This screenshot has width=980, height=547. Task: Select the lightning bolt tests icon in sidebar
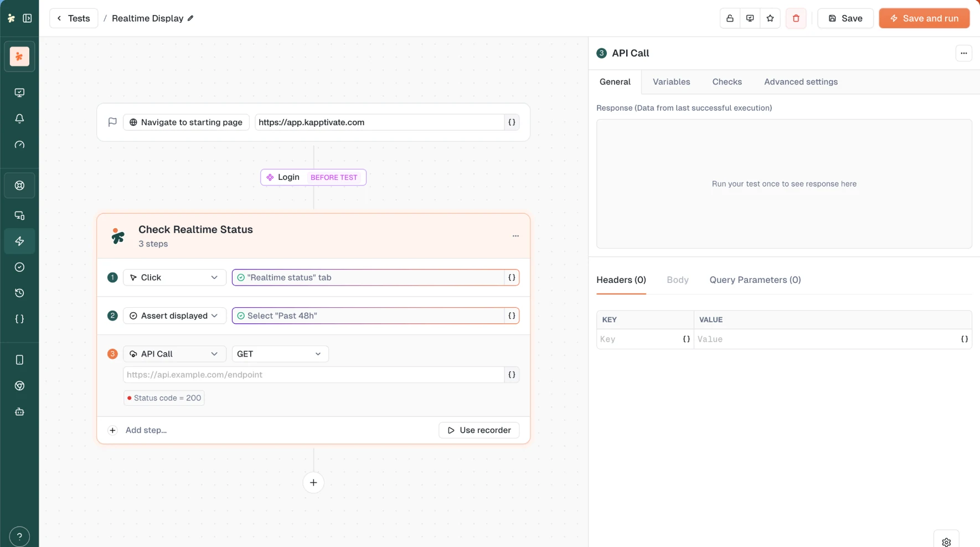[x=19, y=241]
